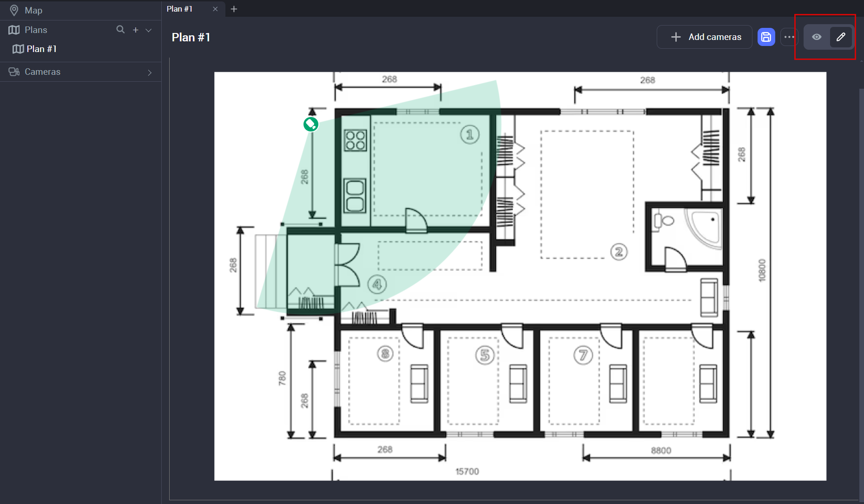
Task: Click the camera icon beside Cameras
Action: pos(14,72)
